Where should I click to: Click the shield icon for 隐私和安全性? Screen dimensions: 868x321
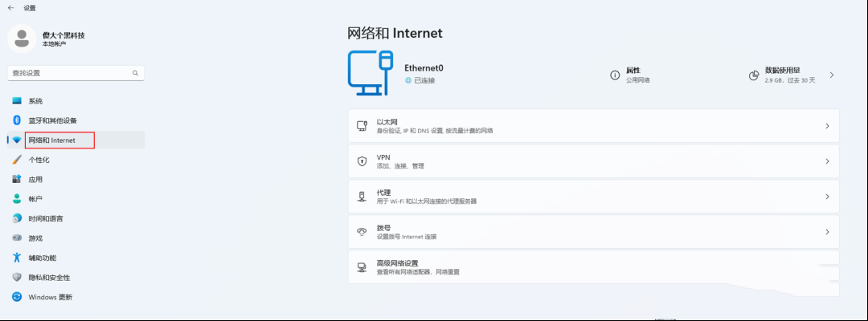17,278
